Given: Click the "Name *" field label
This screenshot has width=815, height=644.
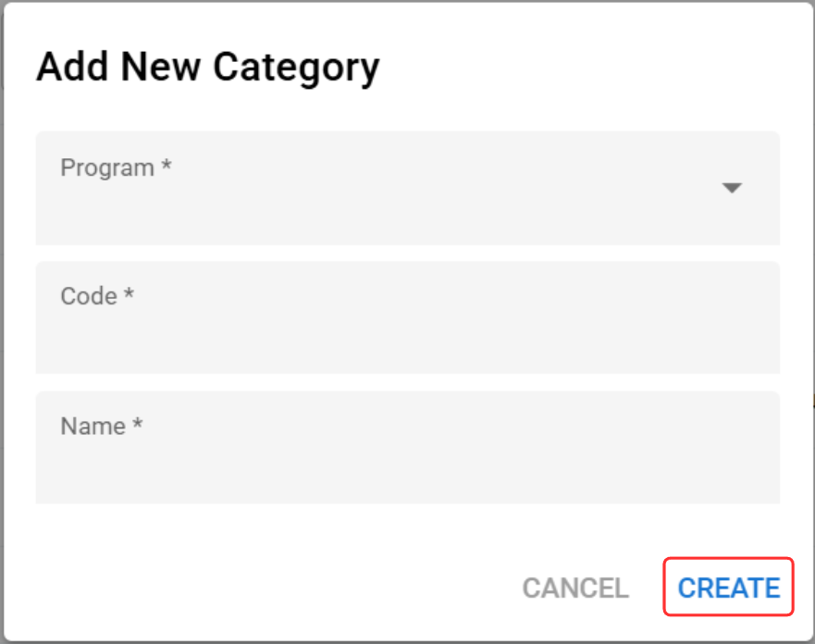Looking at the screenshot, I should pyautogui.click(x=93, y=426).
